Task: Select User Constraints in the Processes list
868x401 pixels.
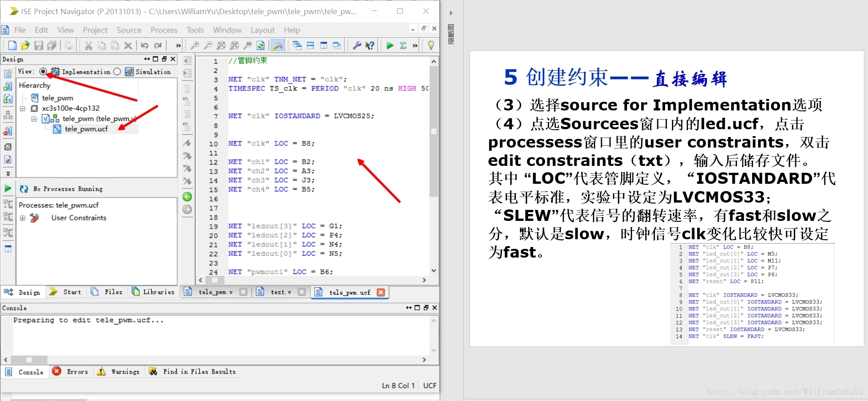Action: [x=78, y=218]
